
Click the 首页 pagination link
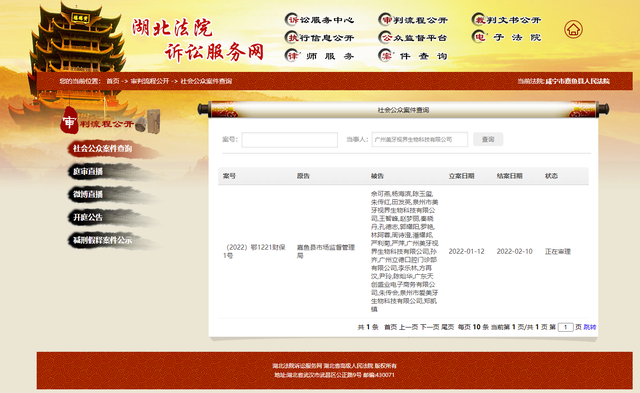[x=390, y=327]
